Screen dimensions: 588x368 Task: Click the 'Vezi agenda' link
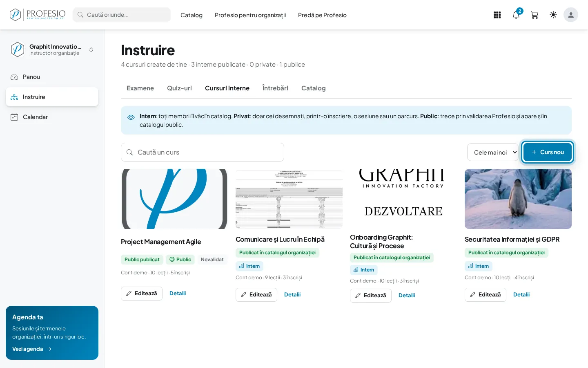(x=32, y=349)
